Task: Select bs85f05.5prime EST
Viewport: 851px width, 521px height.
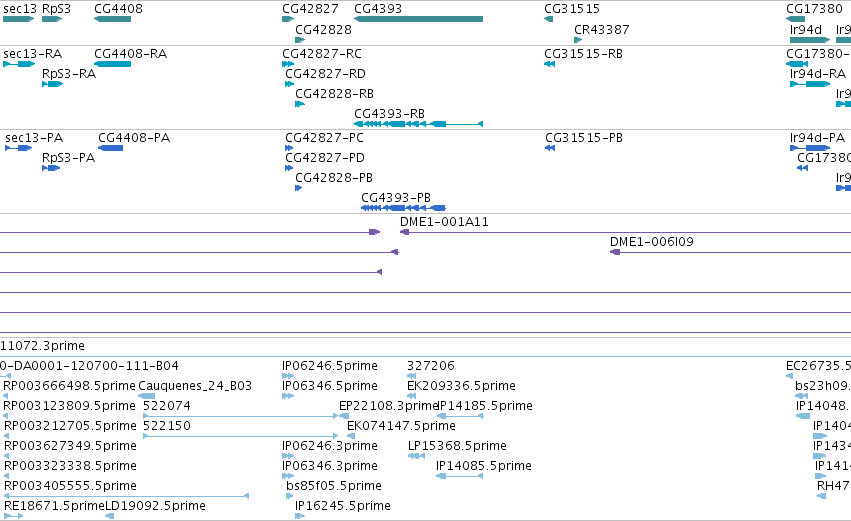Action: pos(334,486)
